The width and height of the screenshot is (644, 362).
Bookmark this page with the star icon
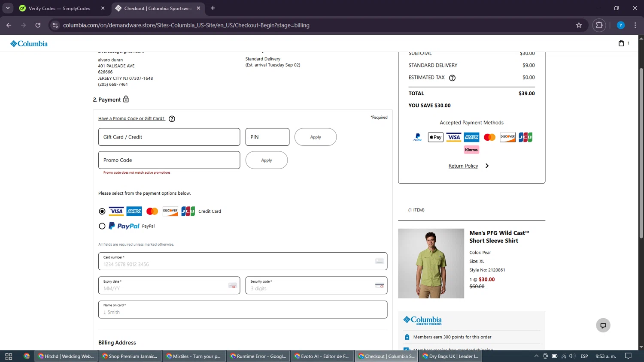pyautogui.click(x=579, y=25)
